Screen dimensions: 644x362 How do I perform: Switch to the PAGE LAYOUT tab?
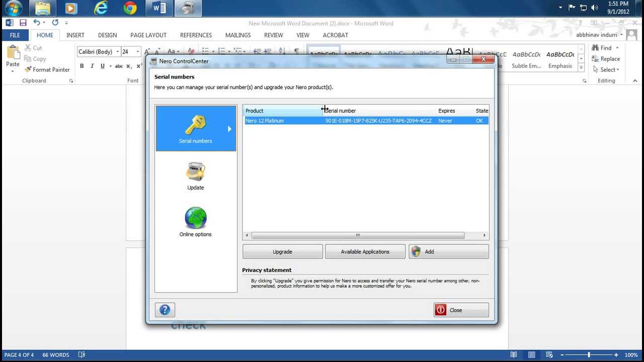tap(148, 35)
